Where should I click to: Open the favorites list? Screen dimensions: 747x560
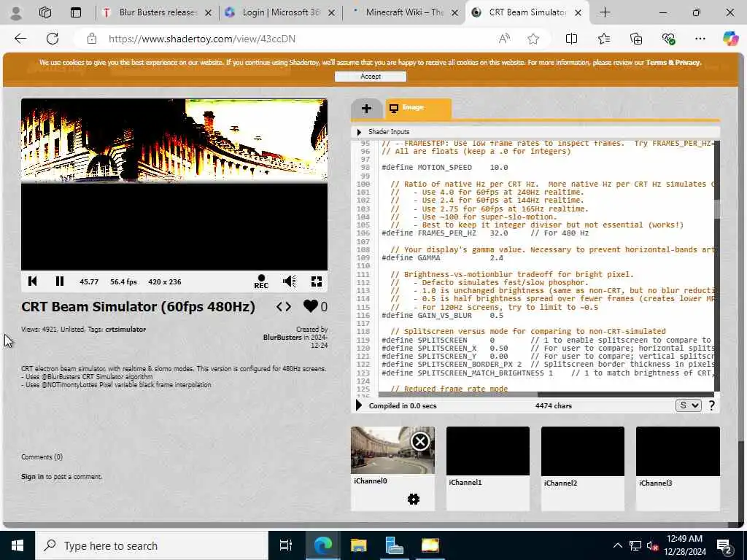tap(603, 39)
